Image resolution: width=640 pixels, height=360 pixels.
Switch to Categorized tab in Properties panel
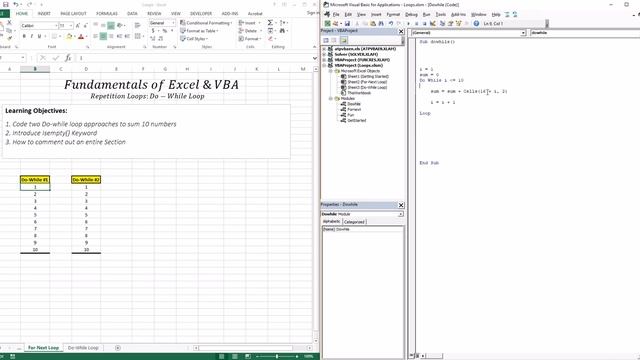point(354,222)
